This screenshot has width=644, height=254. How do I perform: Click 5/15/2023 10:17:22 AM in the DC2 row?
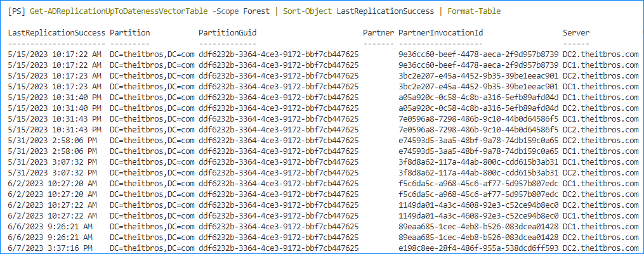[55, 54]
